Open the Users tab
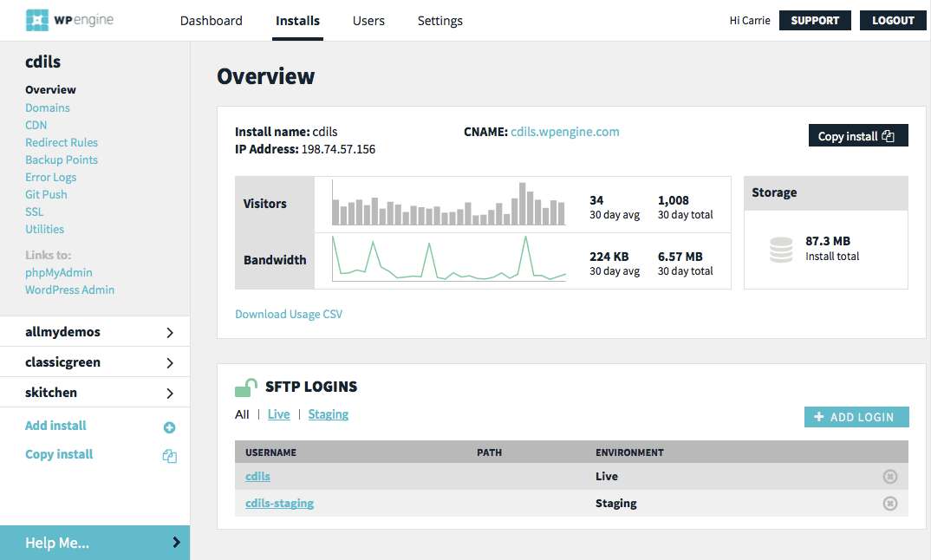The image size is (931, 560). coord(368,21)
